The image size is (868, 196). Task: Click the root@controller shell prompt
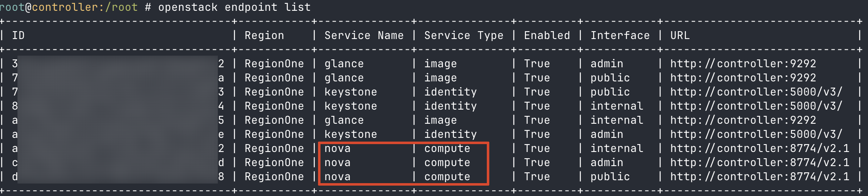pyautogui.click(x=69, y=7)
